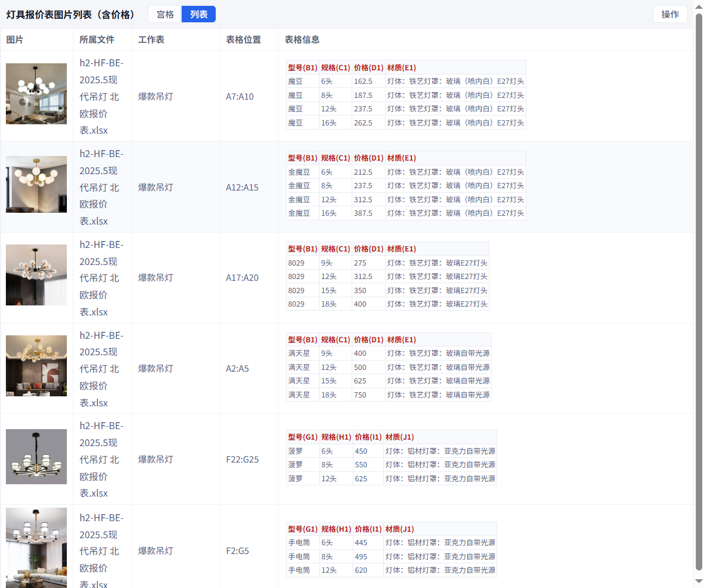Click the 图片 column header
704x588 pixels.
pos(15,40)
